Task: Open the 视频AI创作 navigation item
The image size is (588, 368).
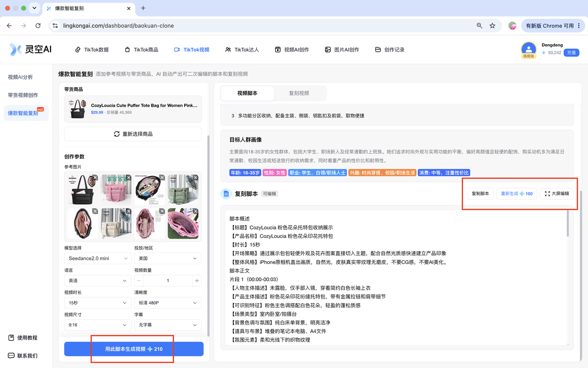Action: (x=292, y=50)
